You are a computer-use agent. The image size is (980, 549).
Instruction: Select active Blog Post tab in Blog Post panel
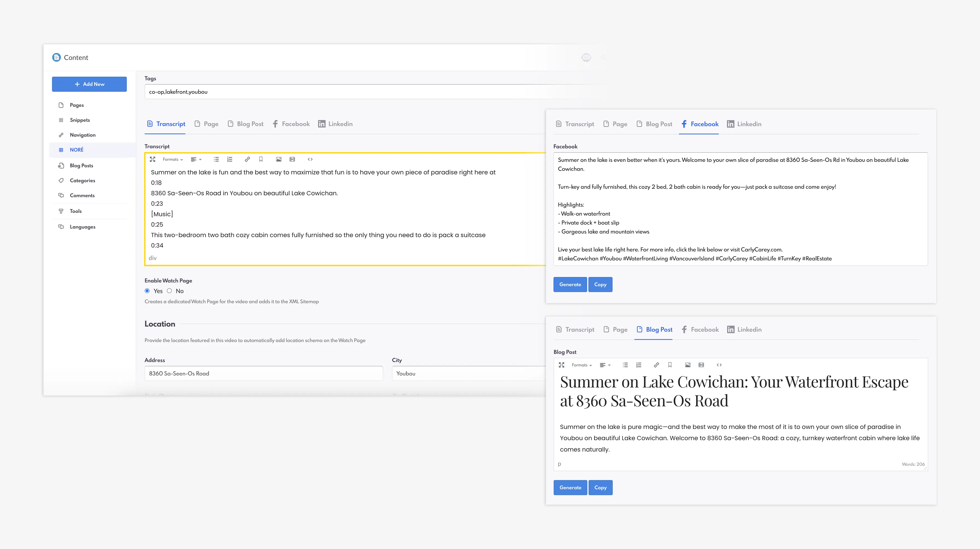[654, 329]
